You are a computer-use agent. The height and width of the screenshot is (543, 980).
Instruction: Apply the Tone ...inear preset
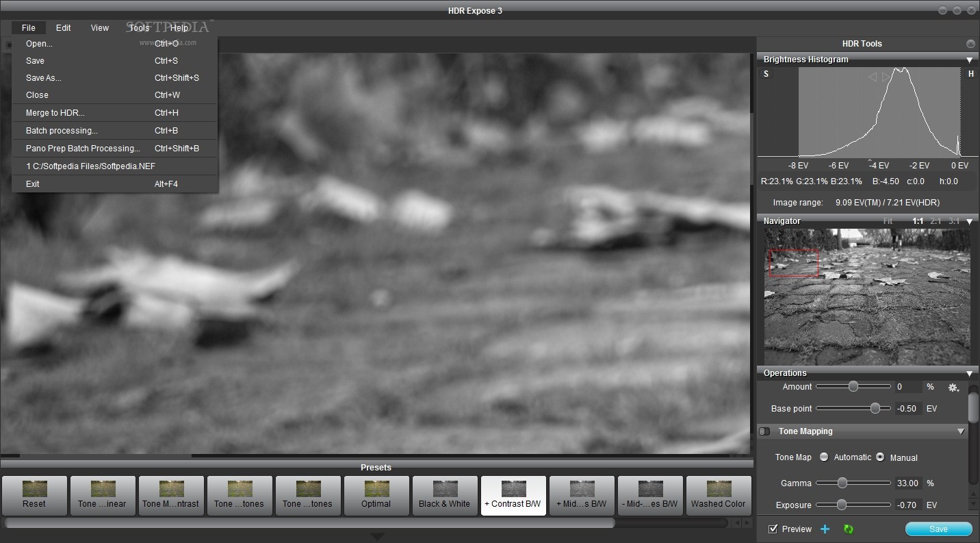pos(103,496)
